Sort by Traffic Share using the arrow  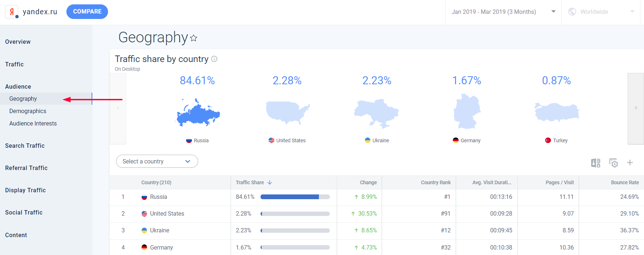[270, 182]
